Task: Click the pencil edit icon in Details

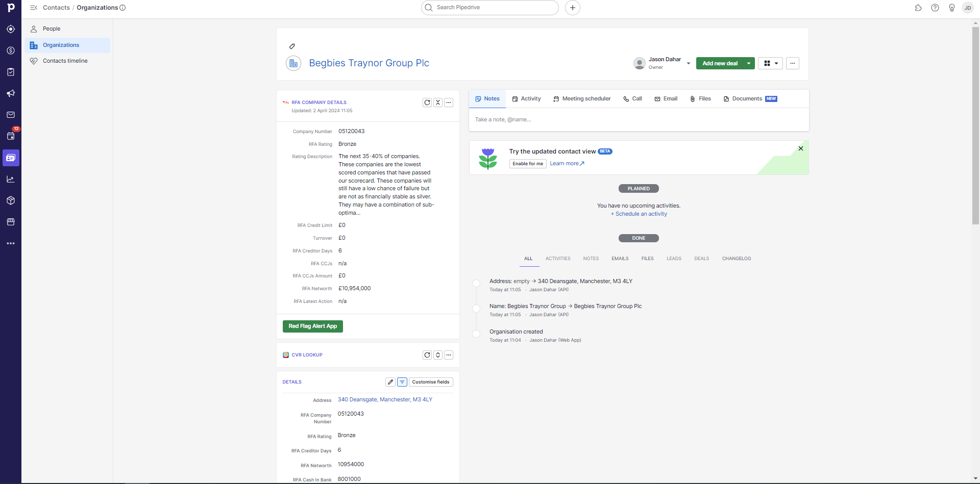Action: pyautogui.click(x=390, y=382)
